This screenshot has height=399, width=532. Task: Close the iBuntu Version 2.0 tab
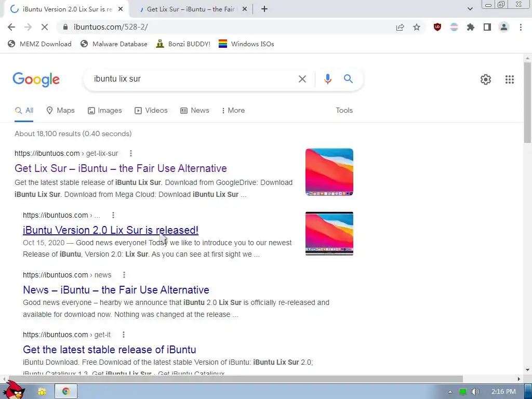121,9
